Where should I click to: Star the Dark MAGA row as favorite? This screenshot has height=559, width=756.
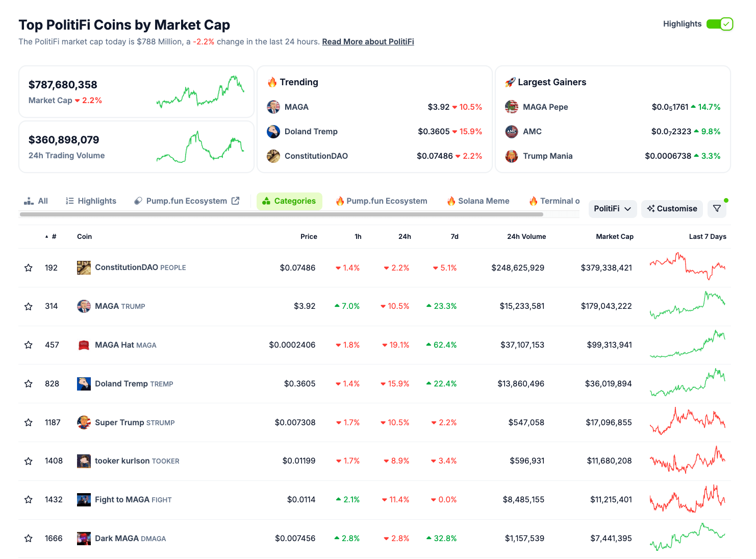(29, 539)
